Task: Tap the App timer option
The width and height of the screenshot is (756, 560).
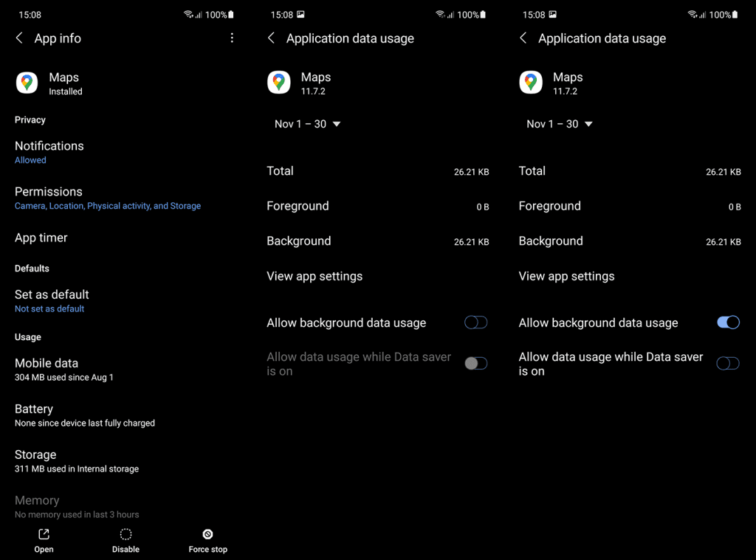Action: 41,238
